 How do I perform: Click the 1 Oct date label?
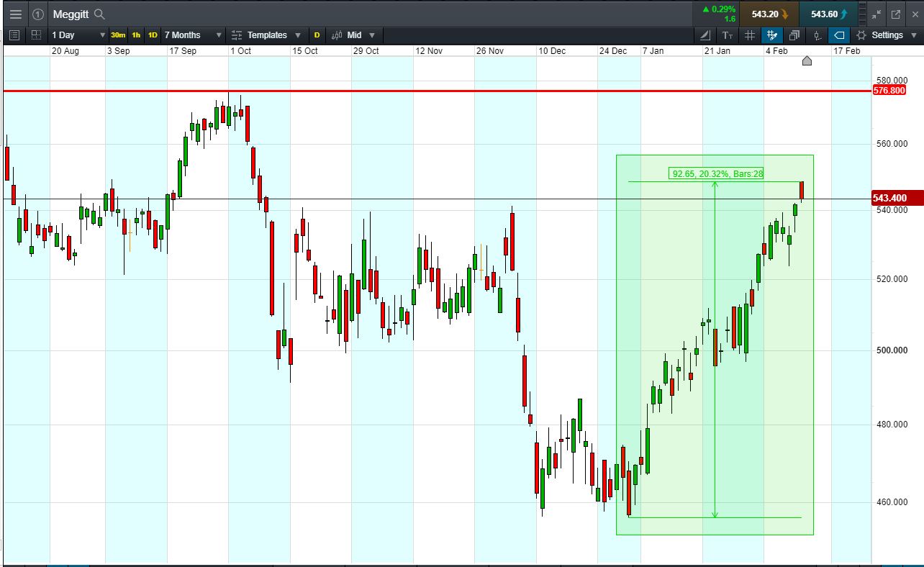pyautogui.click(x=241, y=51)
